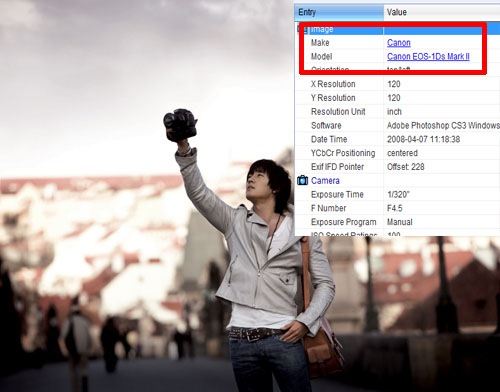This screenshot has width=500, height=392.
Task: Select the Model entry label
Action: [x=321, y=56]
